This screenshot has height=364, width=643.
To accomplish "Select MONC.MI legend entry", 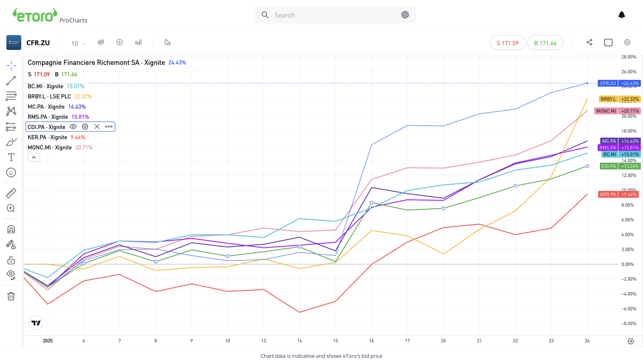I will click(50, 147).
